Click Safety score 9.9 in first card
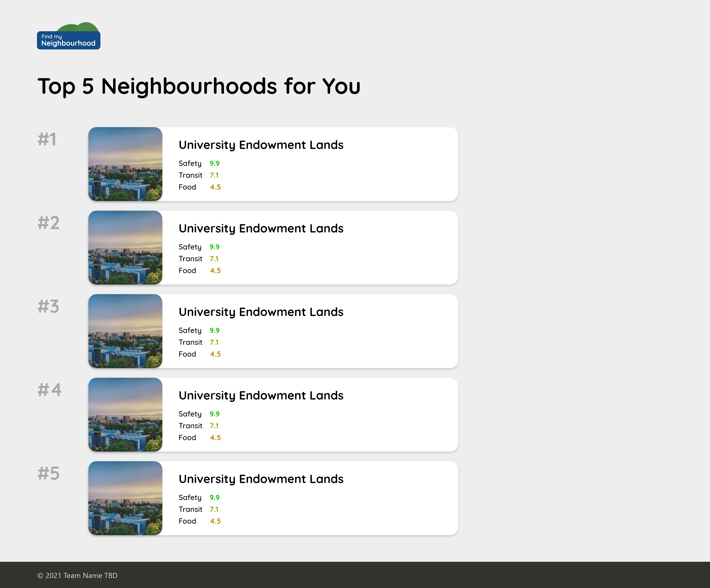 point(214,163)
